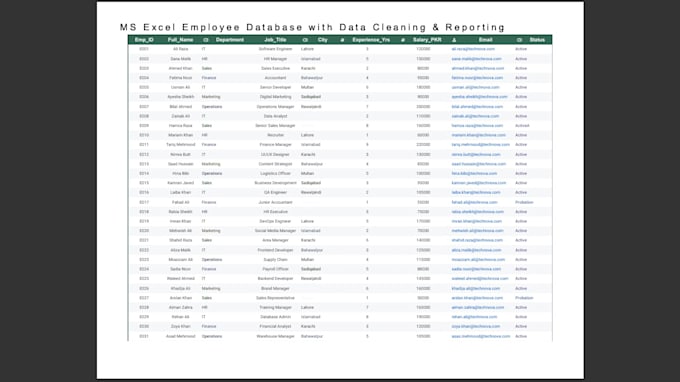
Task: Click the text-type icon beside Status header
Action: click(x=519, y=40)
